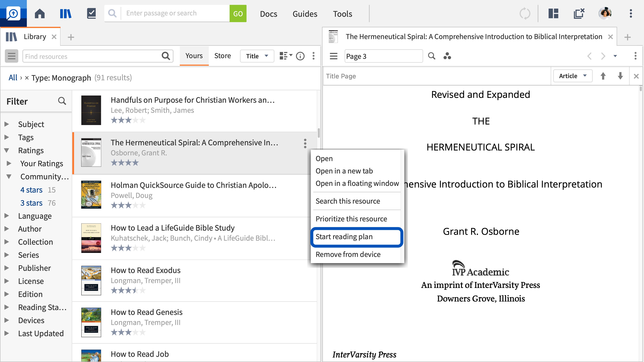Remove the Type: Monograph filter
Image resolution: width=644 pixels, height=362 pixels.
pyautogui.click(x=27, y=78)
